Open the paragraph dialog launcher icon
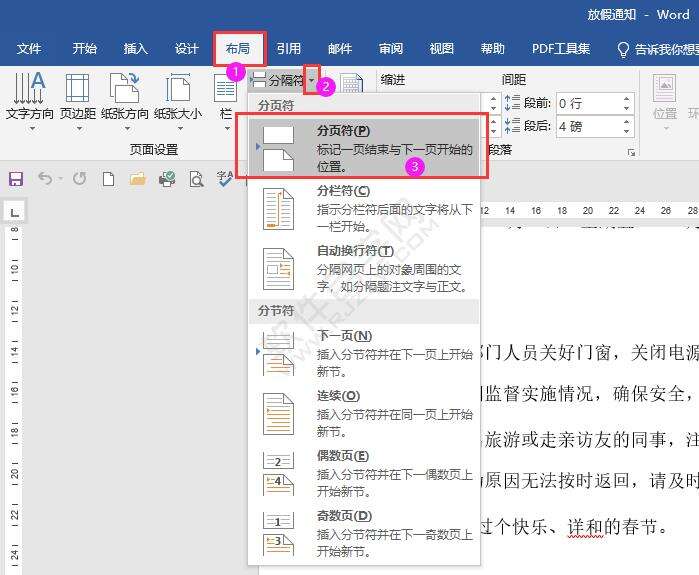This screenshot has width=699, height=575. tap(631, 153)
